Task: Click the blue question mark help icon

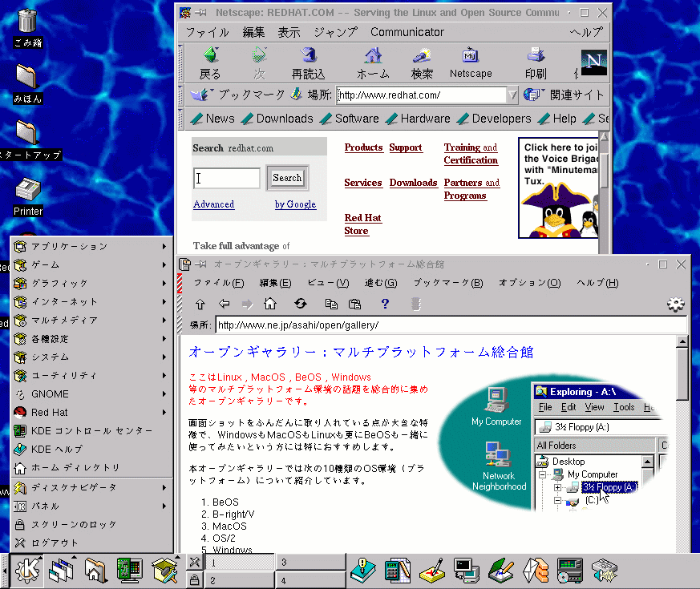Action: pyautogui.click(x=385, y=304)
